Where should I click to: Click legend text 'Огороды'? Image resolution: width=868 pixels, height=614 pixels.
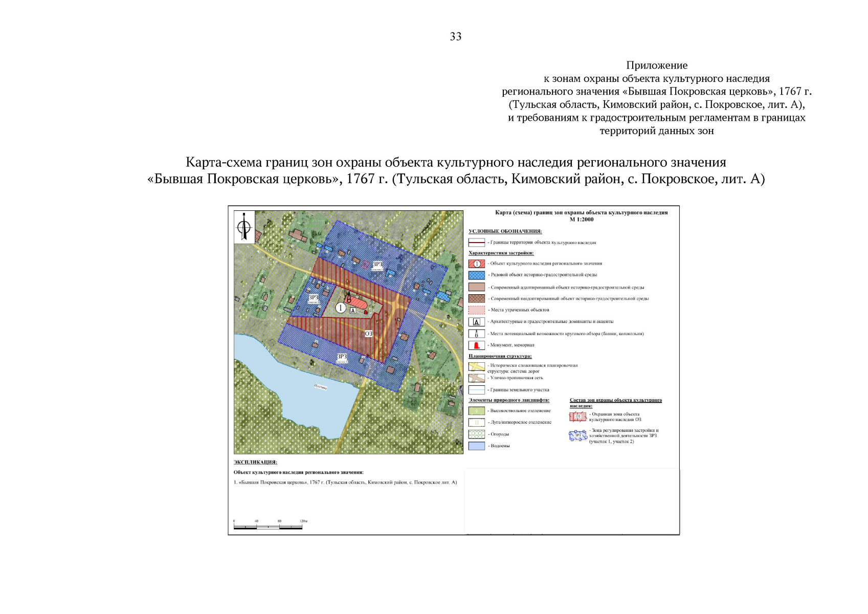tap(500, 434)
